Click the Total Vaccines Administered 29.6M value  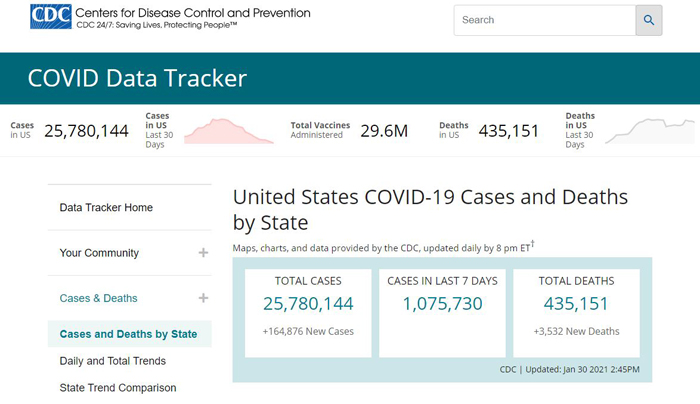384,131
